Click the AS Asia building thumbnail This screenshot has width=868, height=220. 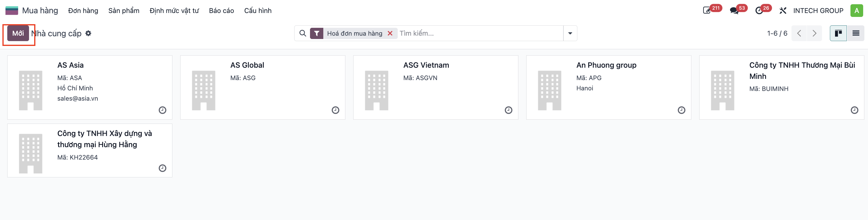coord(31,90)
